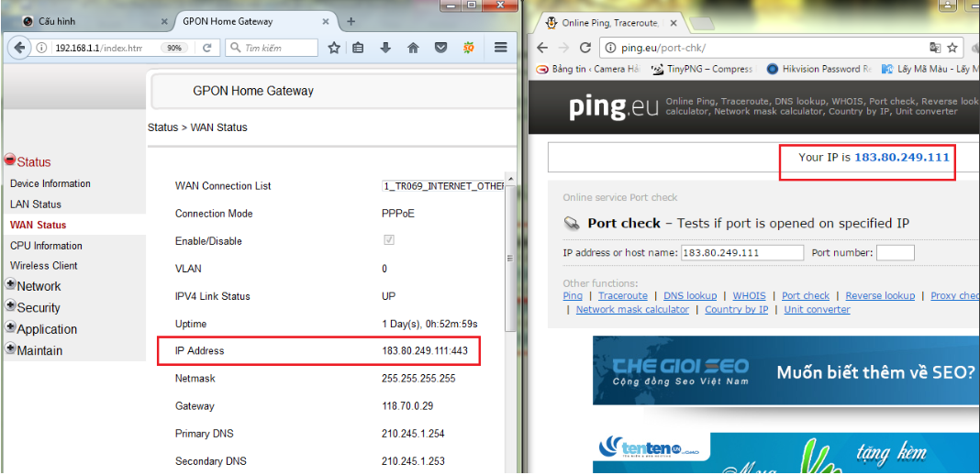This screenshot has height=475, width=980.
Task: Open new blank Chrome tab button
Action: [x=703, y=23]
